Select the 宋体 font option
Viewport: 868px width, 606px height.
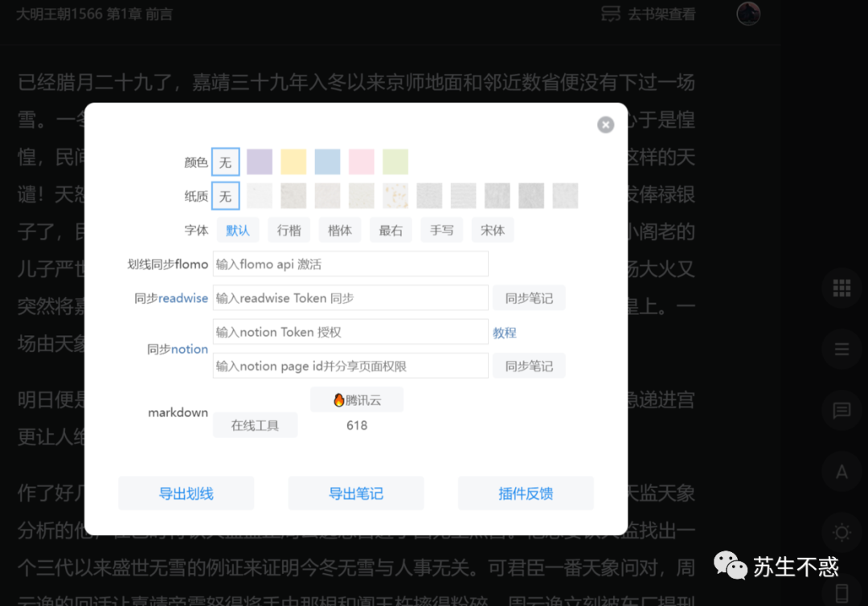pyautogui.click(x=493, y=230)
